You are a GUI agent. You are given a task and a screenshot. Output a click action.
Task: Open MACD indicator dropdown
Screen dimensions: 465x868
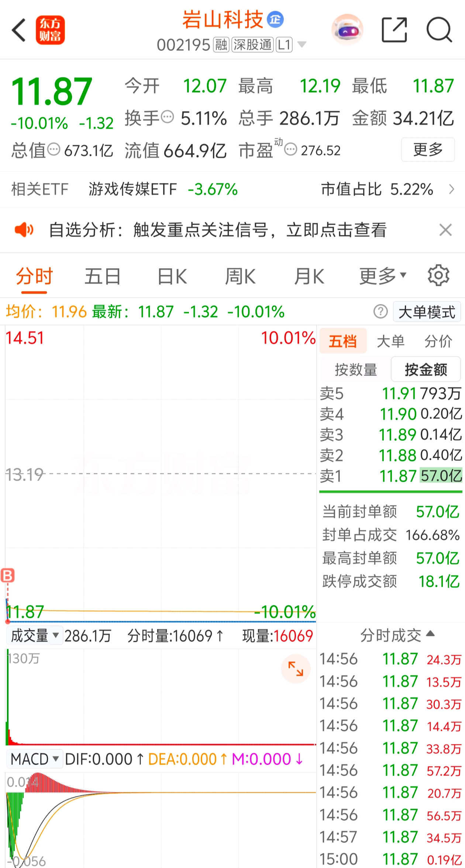pos(35,759)
